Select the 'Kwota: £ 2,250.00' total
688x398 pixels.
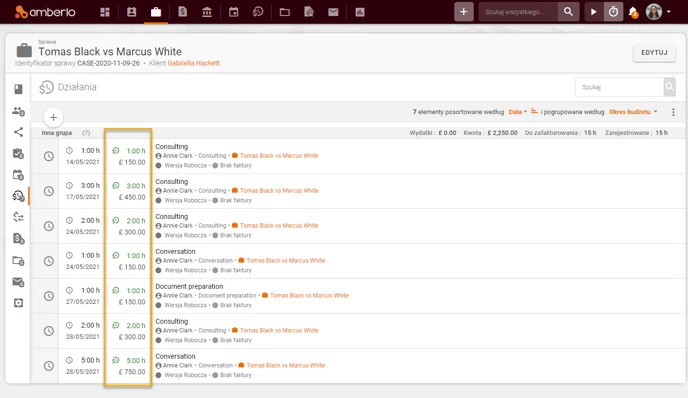[491, 133]
